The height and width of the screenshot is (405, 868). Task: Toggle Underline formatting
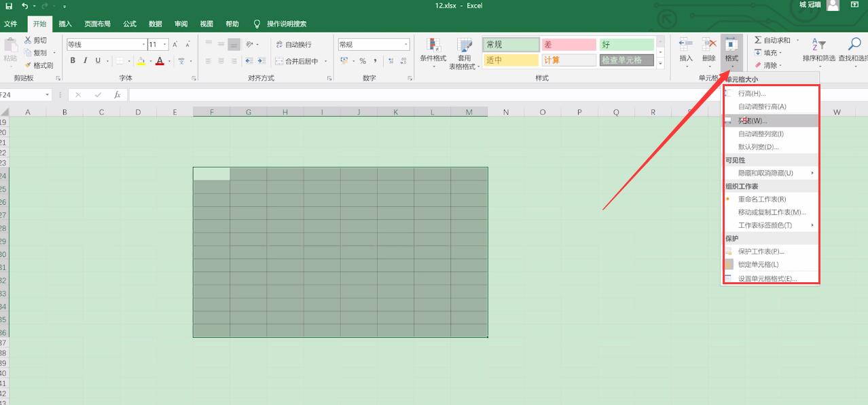98,60
